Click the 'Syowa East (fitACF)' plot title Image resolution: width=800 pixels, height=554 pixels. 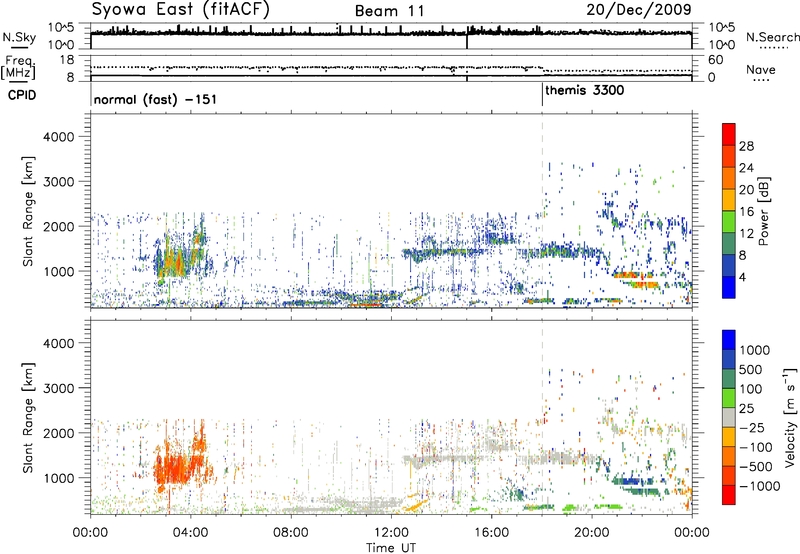181,9
